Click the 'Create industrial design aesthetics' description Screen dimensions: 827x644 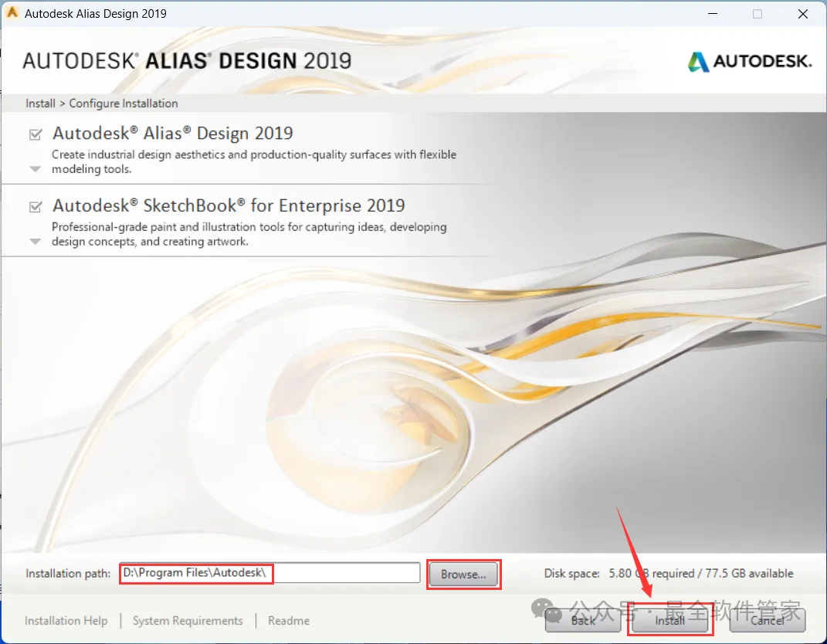pos(254,162)
